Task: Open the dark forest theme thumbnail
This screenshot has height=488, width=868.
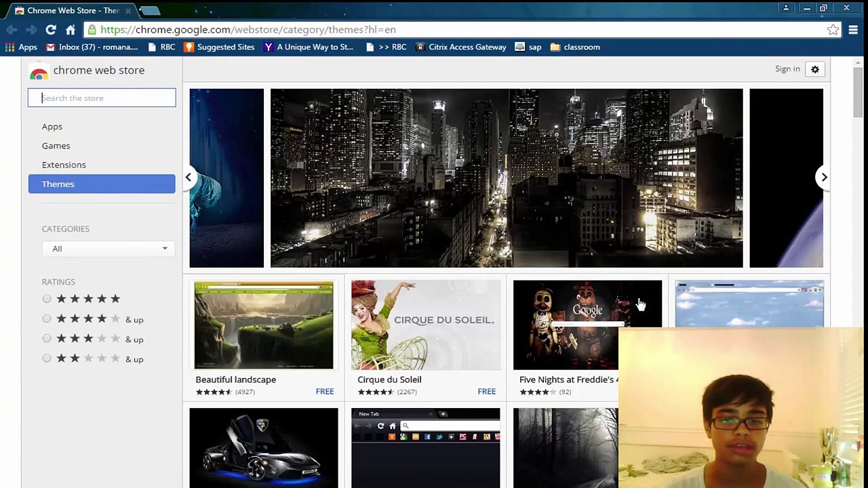Action: (566, 448)
